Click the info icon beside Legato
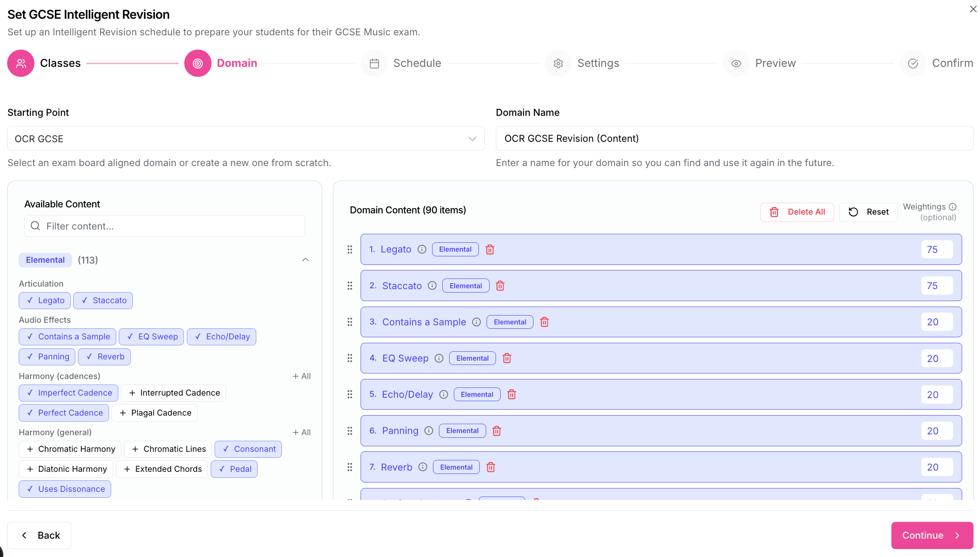Viewport: 980px width, 557px height. 422,249
